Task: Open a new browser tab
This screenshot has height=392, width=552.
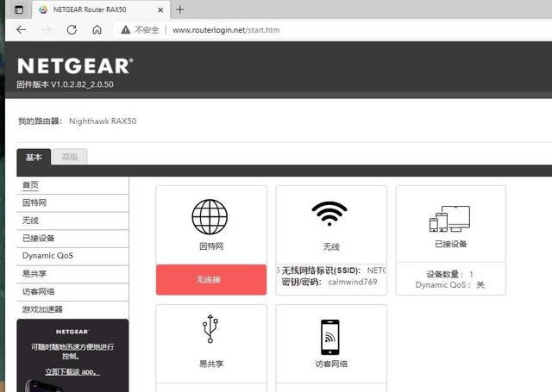Action: 180,9
